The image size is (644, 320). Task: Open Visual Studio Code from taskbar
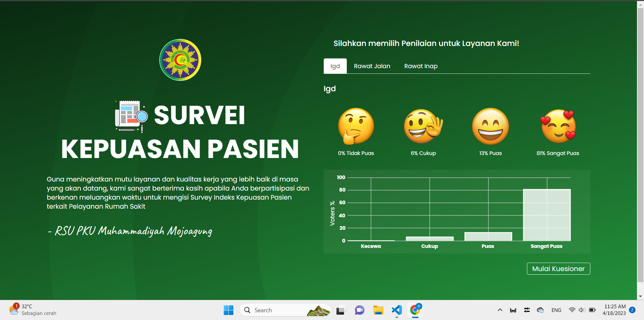[397, 310]
